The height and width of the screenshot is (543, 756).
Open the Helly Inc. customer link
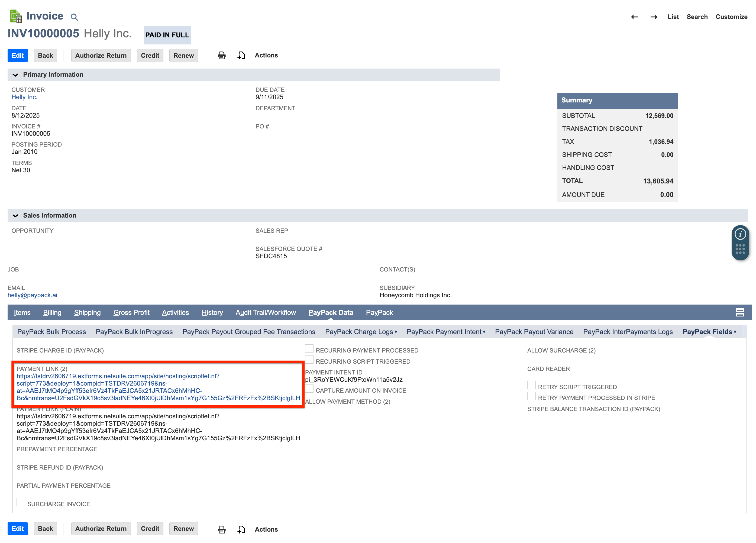click(x=24, y=97)
